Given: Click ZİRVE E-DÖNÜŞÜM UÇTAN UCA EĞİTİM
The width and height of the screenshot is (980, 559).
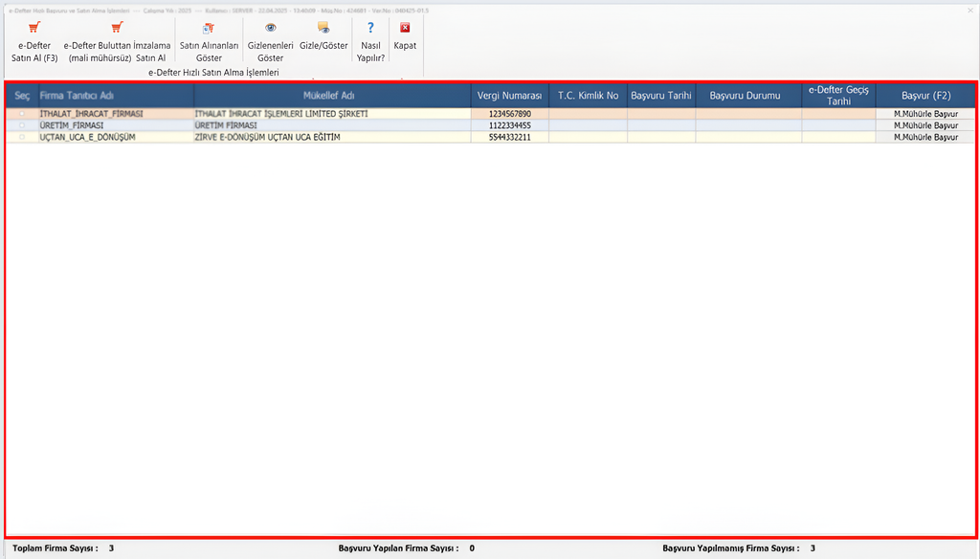Looking at the screenshot, I should coord(332,137).
